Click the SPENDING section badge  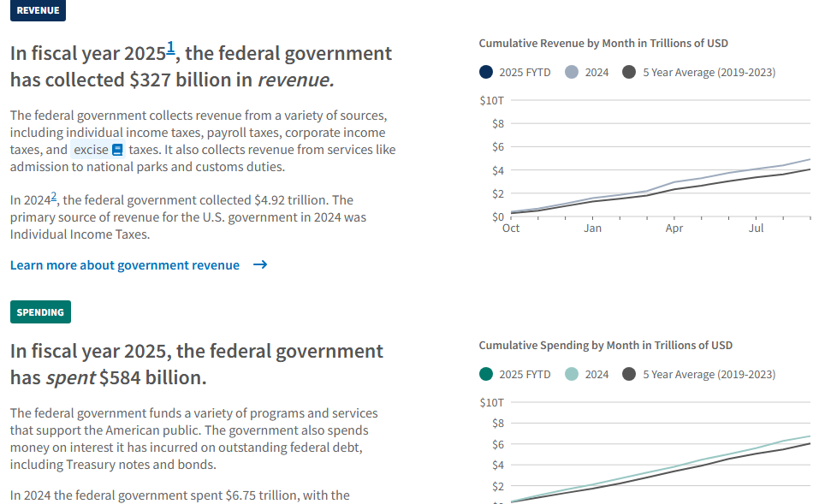tap(40, 312)
